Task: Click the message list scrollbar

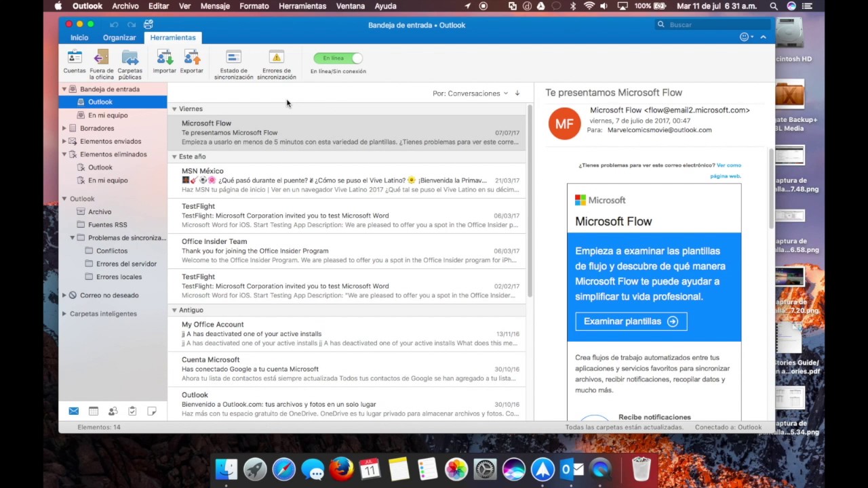Action: click(530, 201)
